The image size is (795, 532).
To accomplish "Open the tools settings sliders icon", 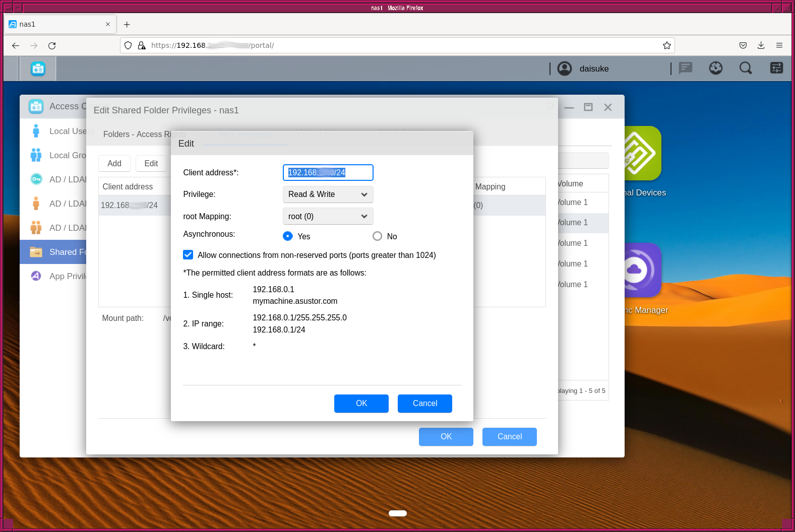I will coord(776,69).
